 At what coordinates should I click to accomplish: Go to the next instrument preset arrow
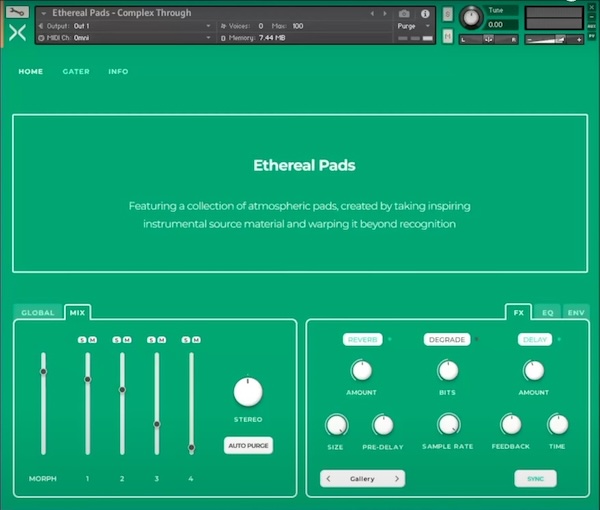(385, 13)
